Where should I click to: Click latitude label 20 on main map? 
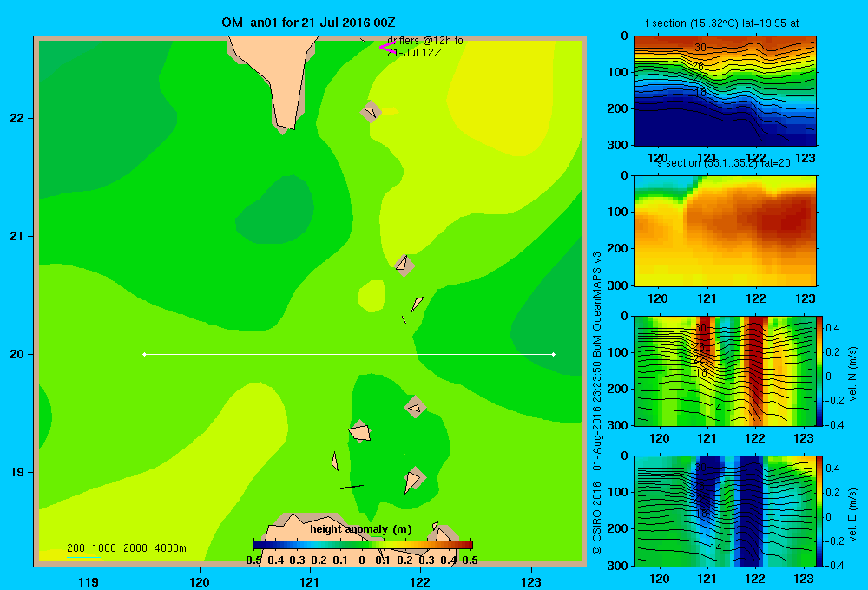click(x=17, y=354)
